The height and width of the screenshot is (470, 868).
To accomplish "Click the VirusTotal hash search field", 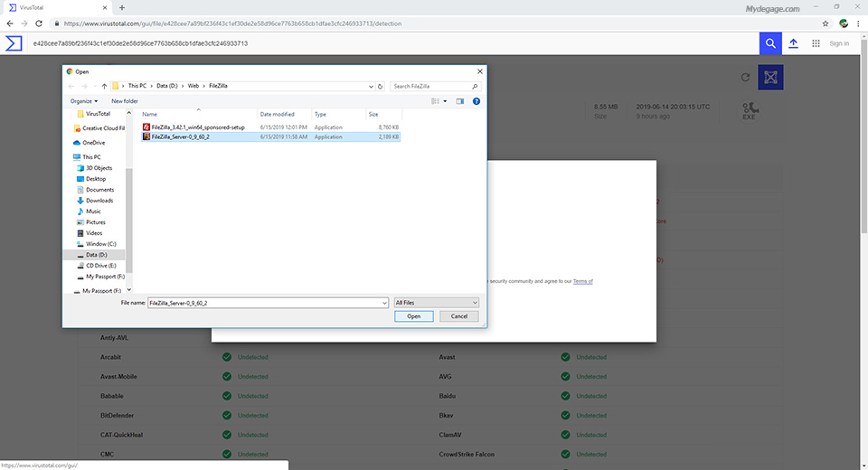I will 393,43.
